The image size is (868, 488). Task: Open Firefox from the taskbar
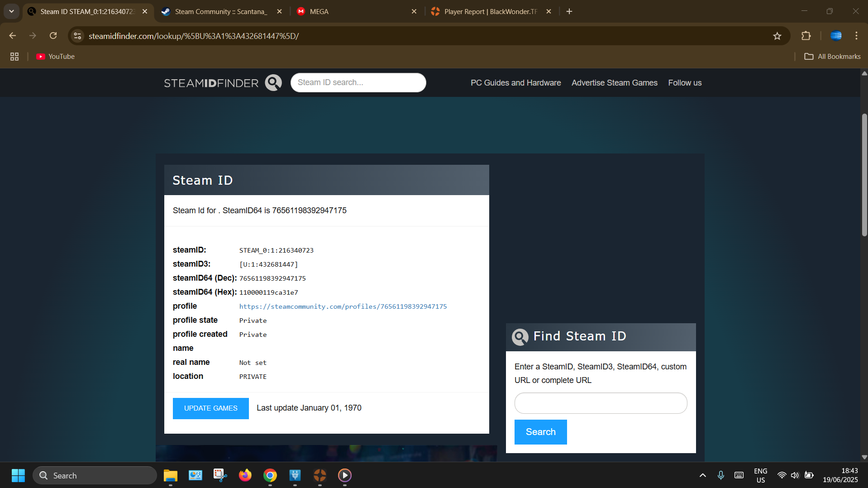point(245,475)
